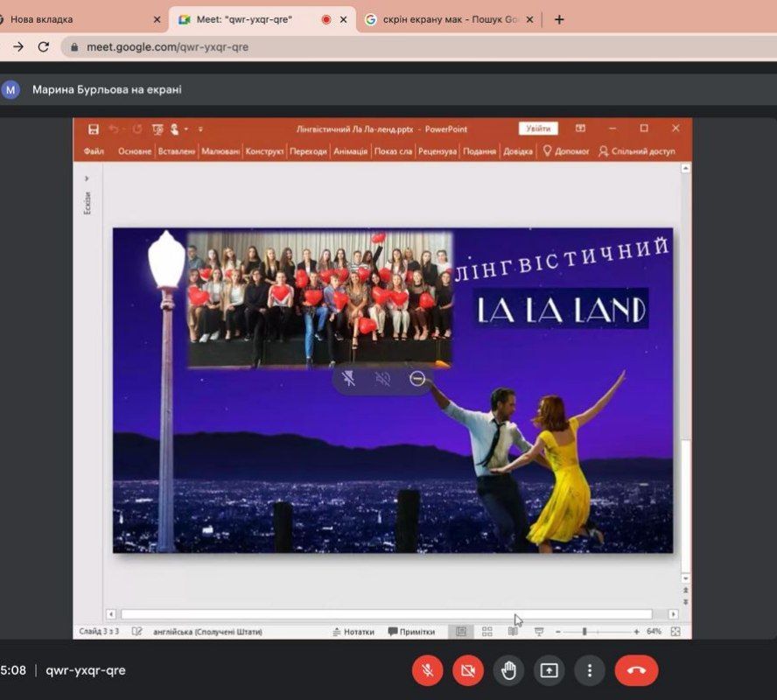Click the zoom slider handle in PowerPoint

(584, 632)
